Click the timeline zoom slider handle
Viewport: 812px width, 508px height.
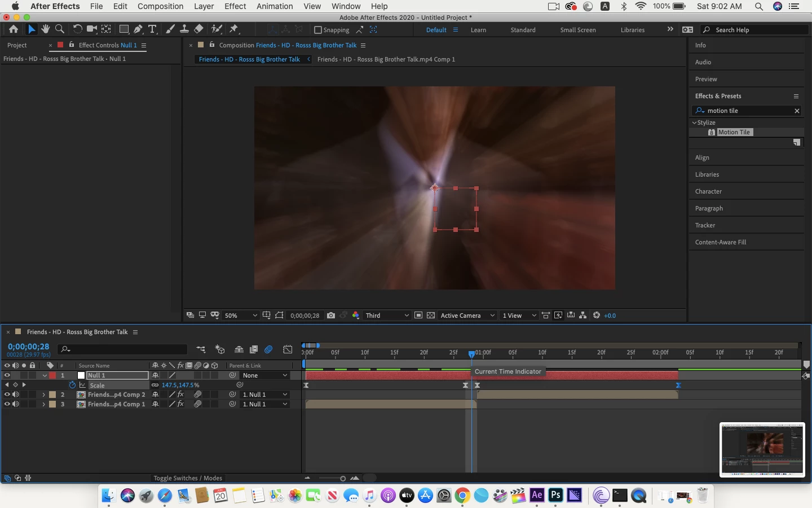(343, 478)
